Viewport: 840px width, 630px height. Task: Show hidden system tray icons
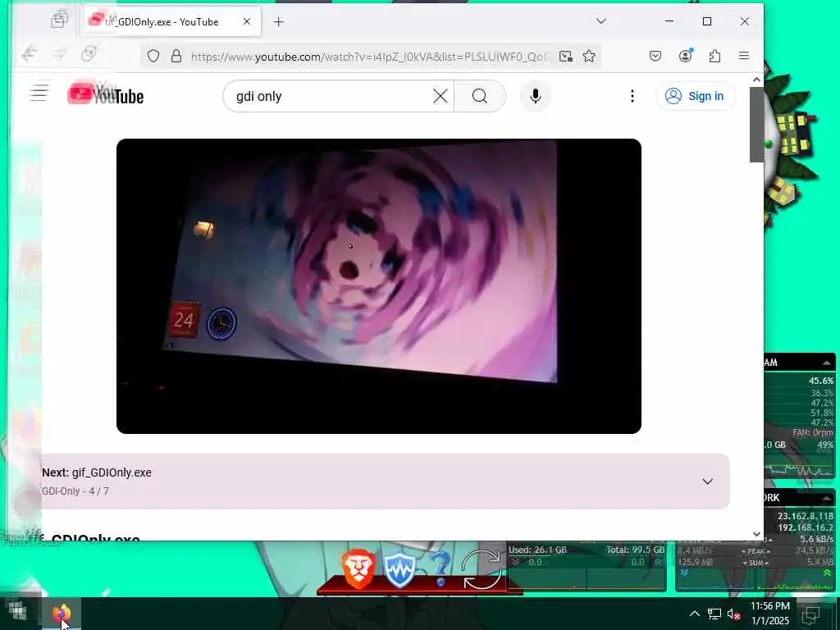694,614
